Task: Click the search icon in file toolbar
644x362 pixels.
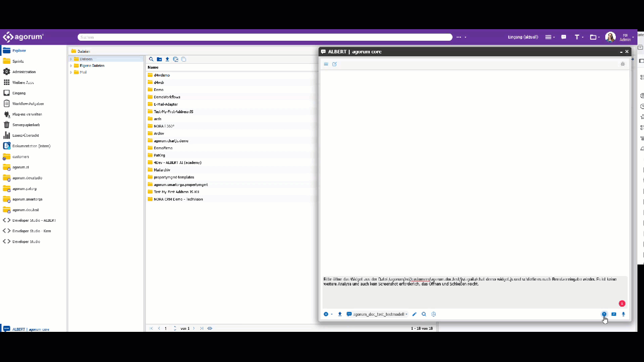Action: [151, 59]
